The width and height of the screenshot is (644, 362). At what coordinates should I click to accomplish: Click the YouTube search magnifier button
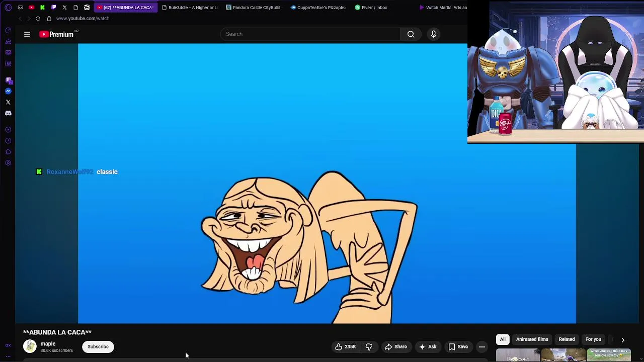click(411, 34)
